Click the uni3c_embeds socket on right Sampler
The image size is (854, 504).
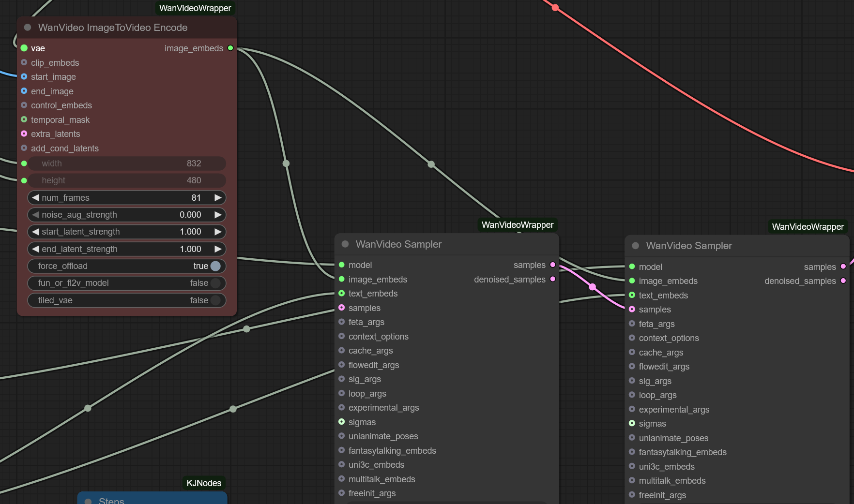click(632, 466)
